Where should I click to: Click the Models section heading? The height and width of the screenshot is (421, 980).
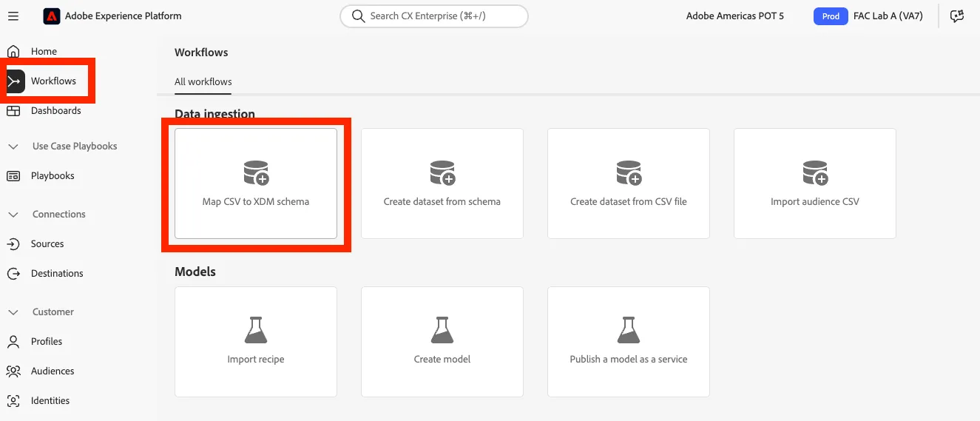click(x=195, y=272)
